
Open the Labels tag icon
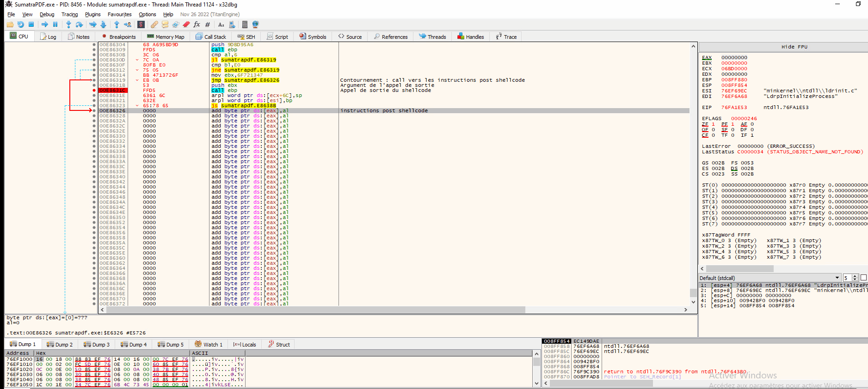coord(176,24)
